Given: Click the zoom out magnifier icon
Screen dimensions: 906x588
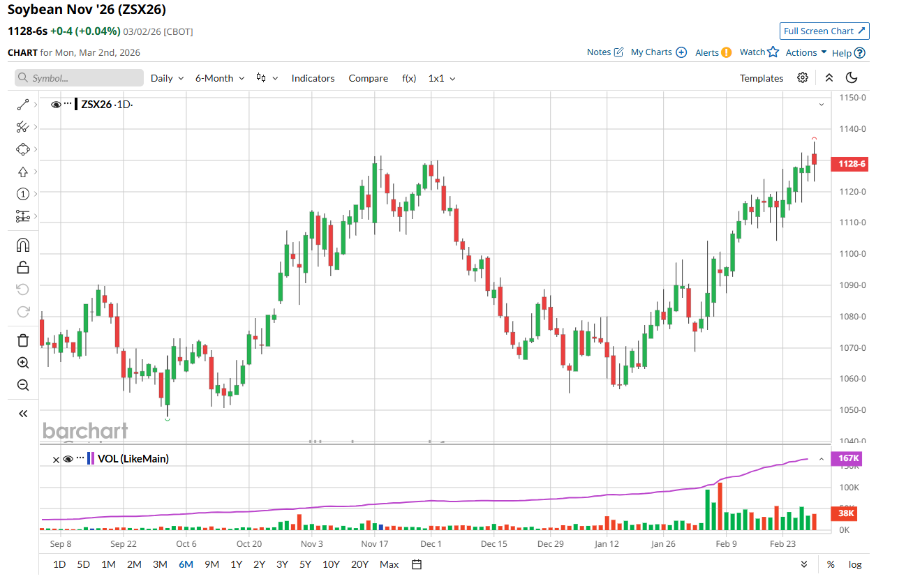Looking at the screenshot, I should tap(23, 385).
